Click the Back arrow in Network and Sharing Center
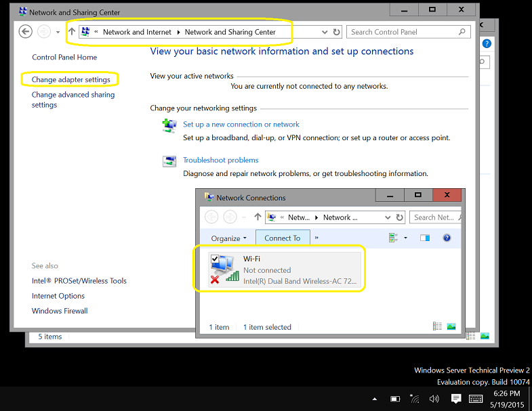Screen dimensions: 532x411 (x=26, y=32)
